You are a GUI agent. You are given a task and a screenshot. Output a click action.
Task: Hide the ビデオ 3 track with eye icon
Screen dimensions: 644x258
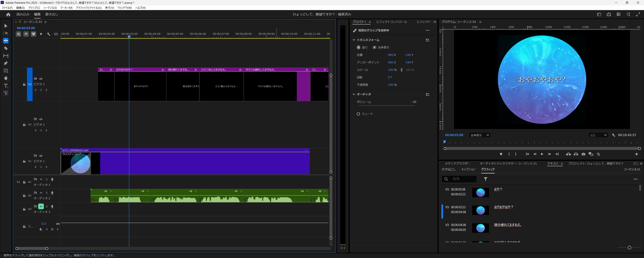[41, 79]
